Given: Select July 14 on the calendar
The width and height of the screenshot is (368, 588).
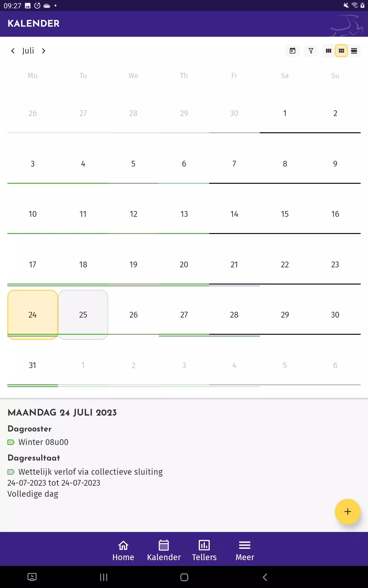Looking at the screenshot, I should click(x=234, y=214).
